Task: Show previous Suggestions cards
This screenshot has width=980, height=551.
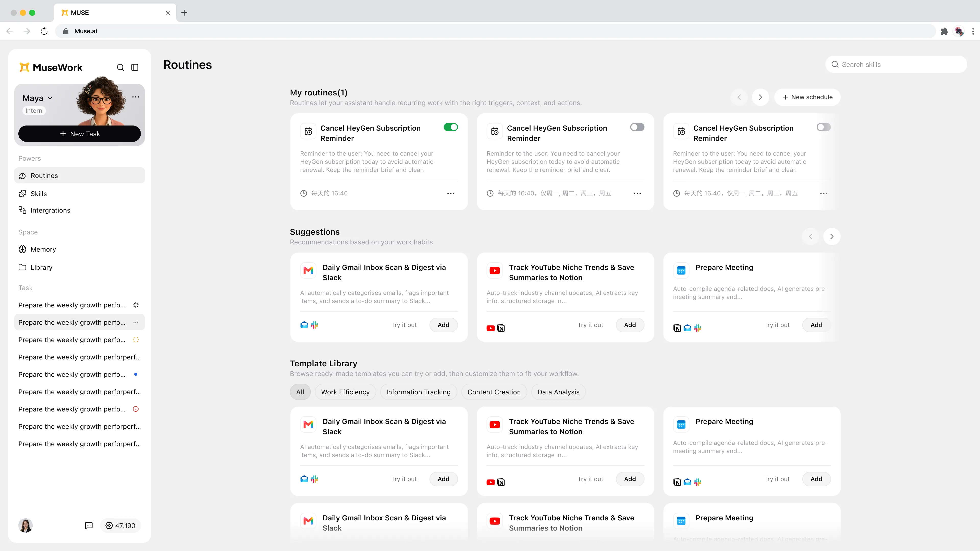Action: [x=810, y=236]
